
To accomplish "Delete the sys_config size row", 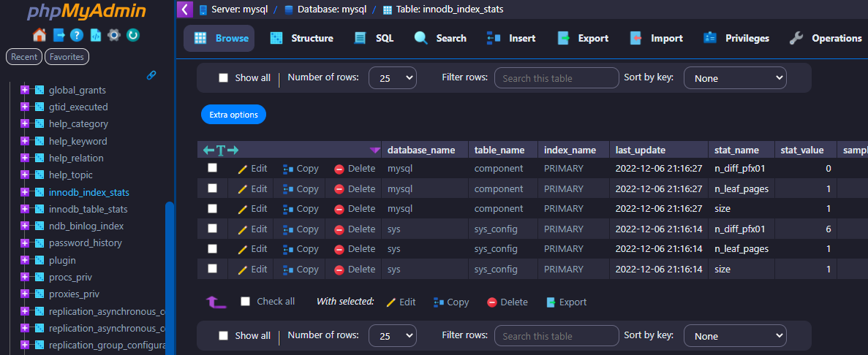I will pos(354,270).
